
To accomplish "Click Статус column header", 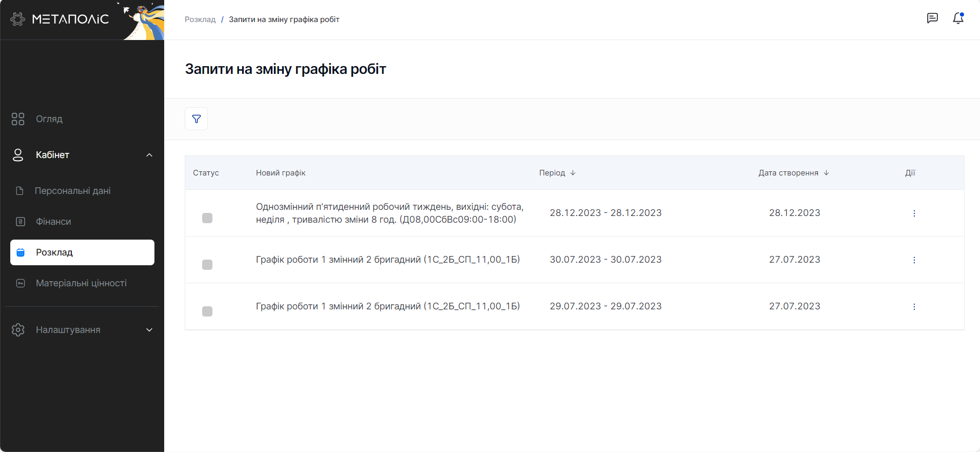I will point(206,173).
